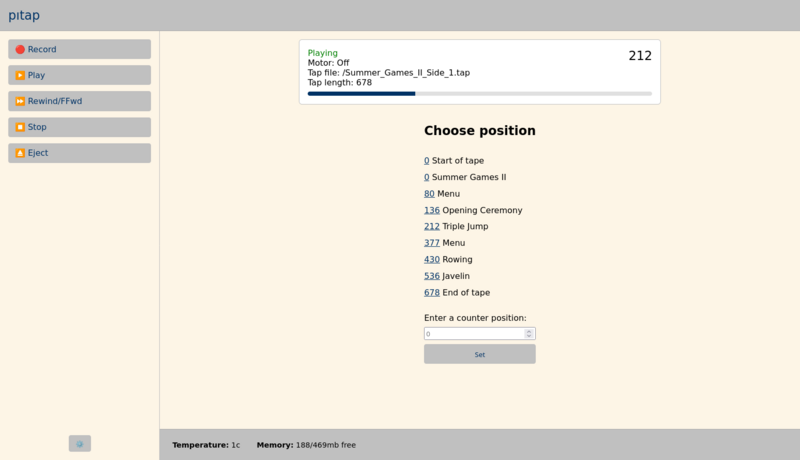The image size is (800, 460).
Task: Go to 136 Opening Ceremony
Action: click(x=432, y=210)
